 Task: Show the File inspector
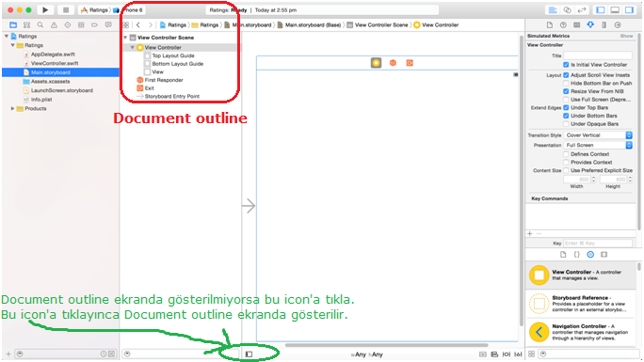click(550, 25)
